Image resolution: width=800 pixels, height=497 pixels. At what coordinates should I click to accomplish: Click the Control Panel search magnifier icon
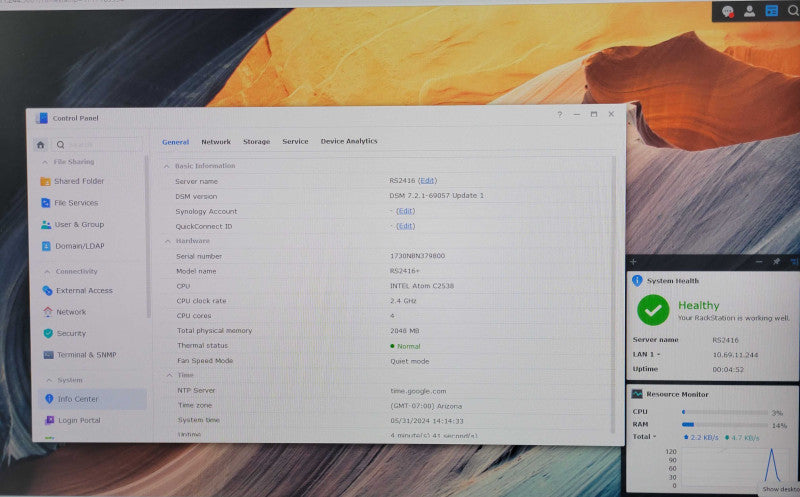(x=60, y=145)
